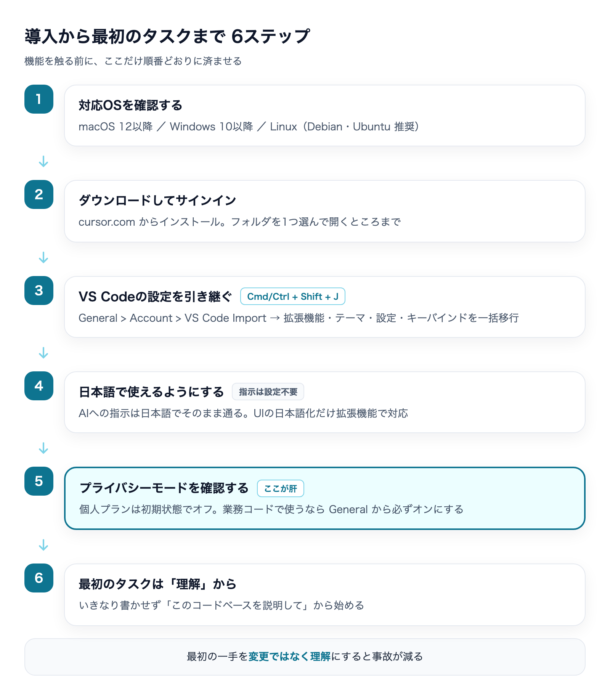Open the 最初のタスクは「理解」から card
Image resolution: width=610 pixels, height=700 pixels.
(325, 595)
